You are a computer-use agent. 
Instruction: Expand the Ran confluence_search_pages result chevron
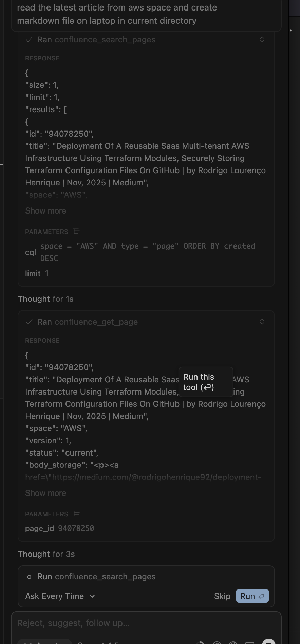point(262,39)
